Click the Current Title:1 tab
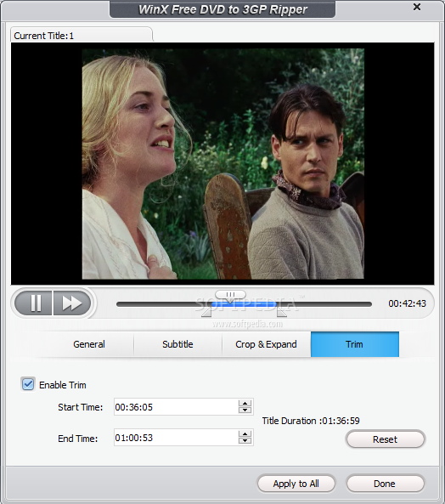 click(x=82, y=35)
